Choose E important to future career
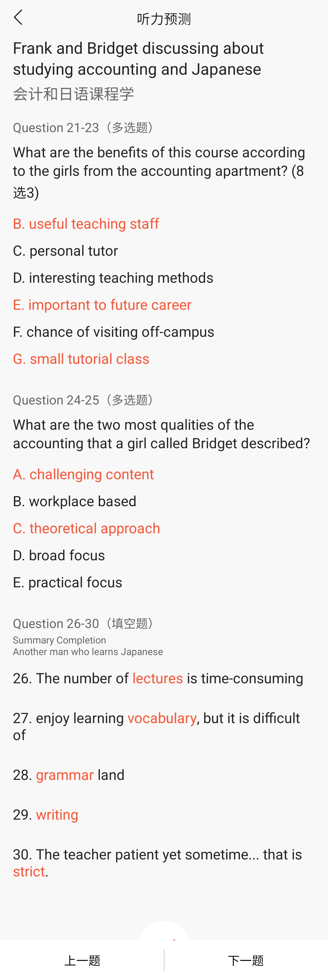 (x=102, y=305)
